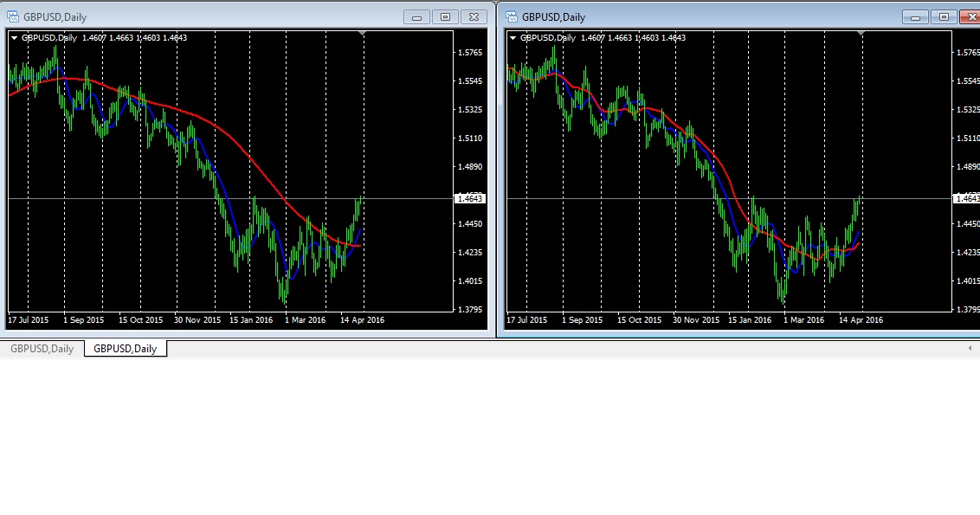The height and width of the screenshot is (515, 980).
Task: Click the chart shift marker on left chart
Action: click(x=362, y=33)
